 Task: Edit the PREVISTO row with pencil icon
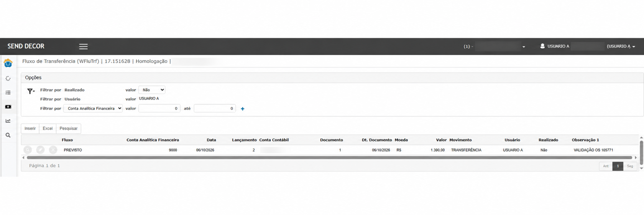tap(40, 150)
